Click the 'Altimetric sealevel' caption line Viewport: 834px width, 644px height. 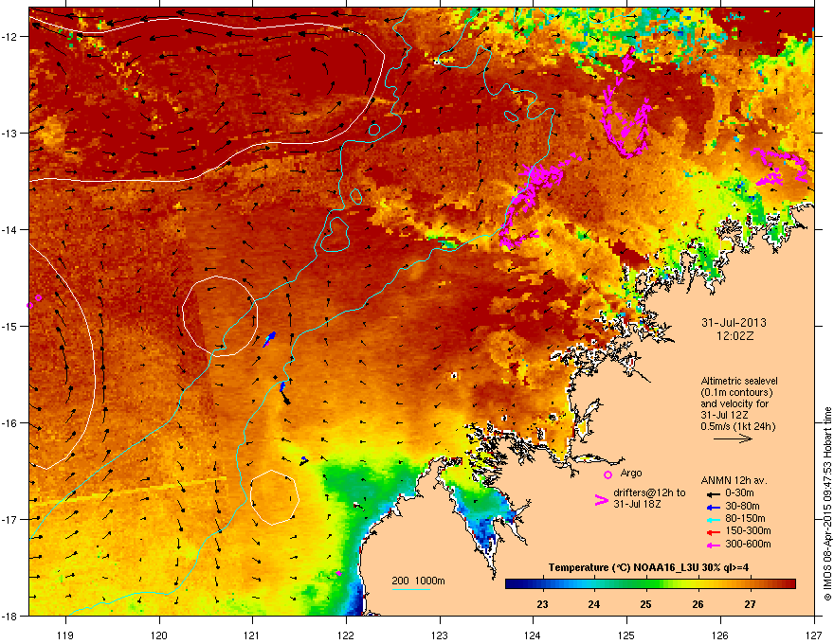(x=739, y=381)
